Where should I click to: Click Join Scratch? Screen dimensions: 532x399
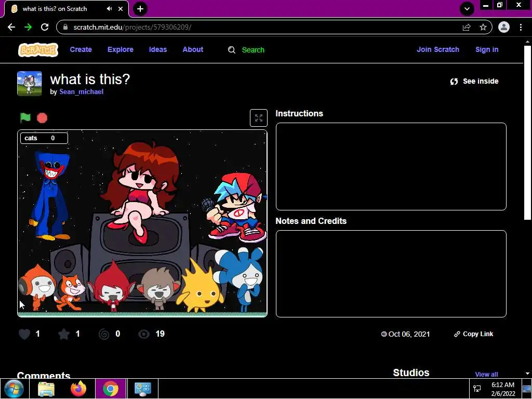pos(437,49)
